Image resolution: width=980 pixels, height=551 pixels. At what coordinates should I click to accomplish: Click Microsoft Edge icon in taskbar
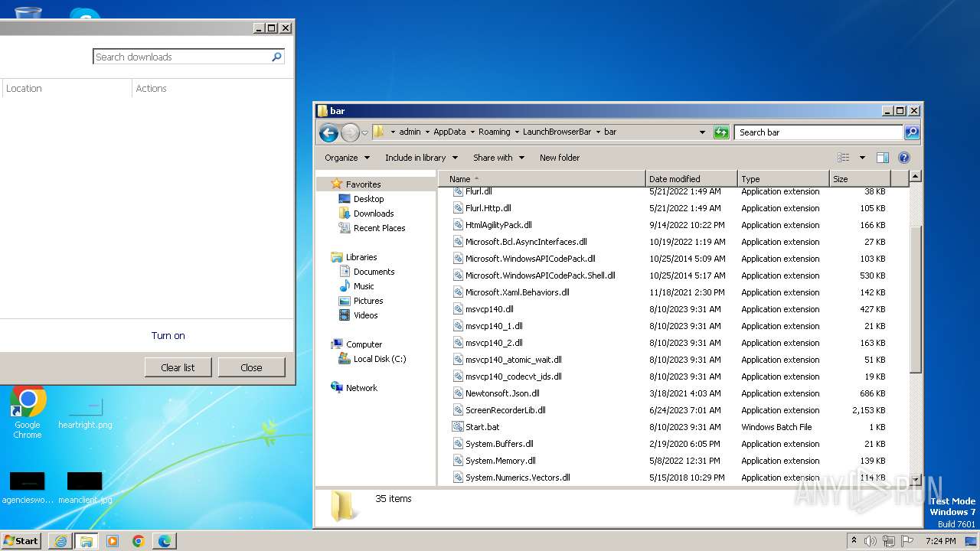pyautogui.click(x=165, y=541)
